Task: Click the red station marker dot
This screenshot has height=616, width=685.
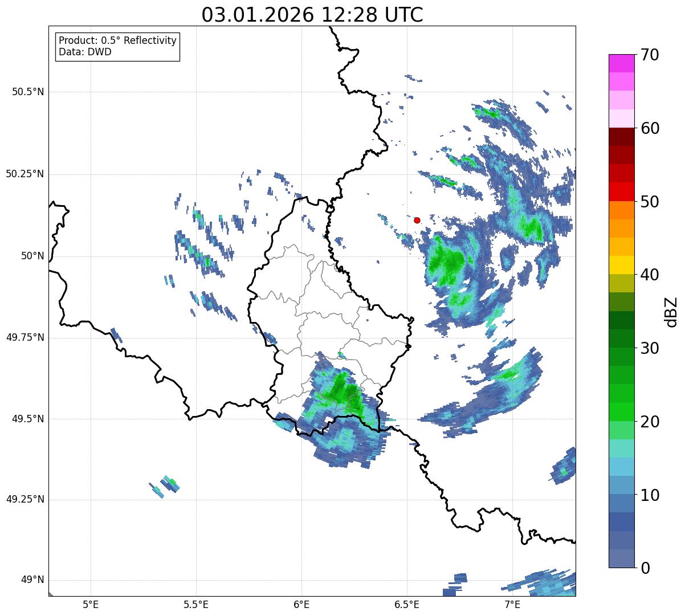Action: tap(417, 220)
